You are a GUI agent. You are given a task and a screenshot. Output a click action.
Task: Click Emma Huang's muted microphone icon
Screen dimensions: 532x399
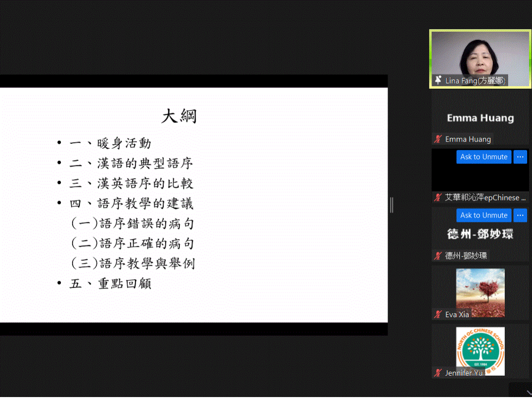coord(438,139)
